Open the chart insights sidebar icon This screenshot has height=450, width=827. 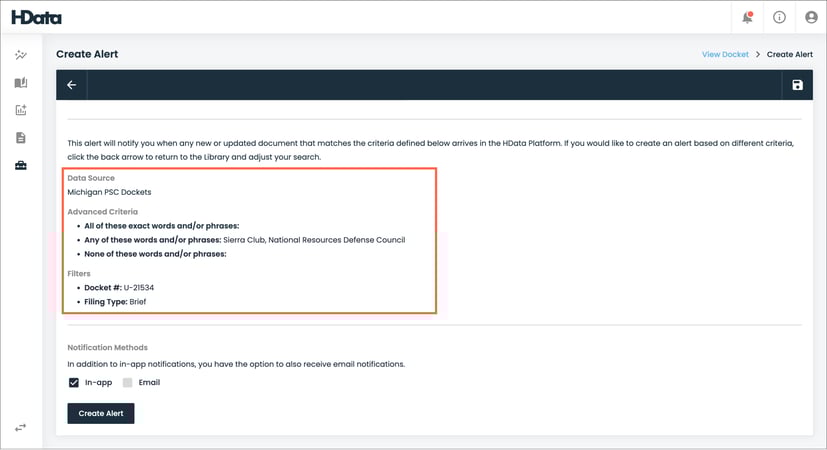[21, 110]
